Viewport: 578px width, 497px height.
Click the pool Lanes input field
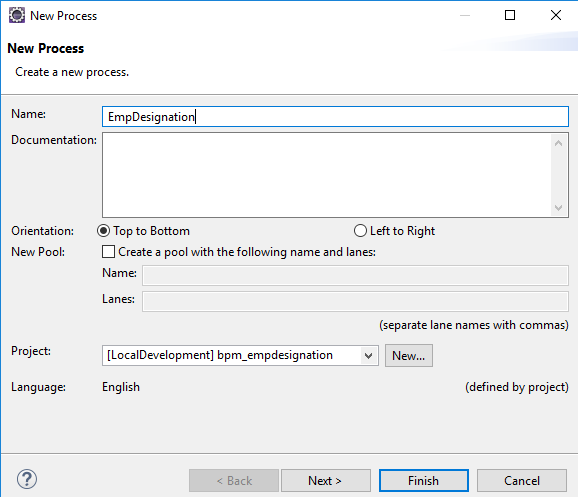(355, 302)
